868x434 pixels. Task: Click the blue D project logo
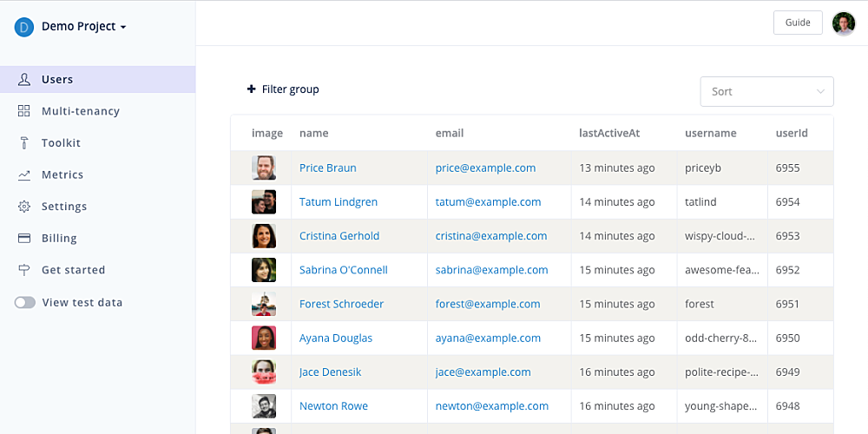coord(23,27)
